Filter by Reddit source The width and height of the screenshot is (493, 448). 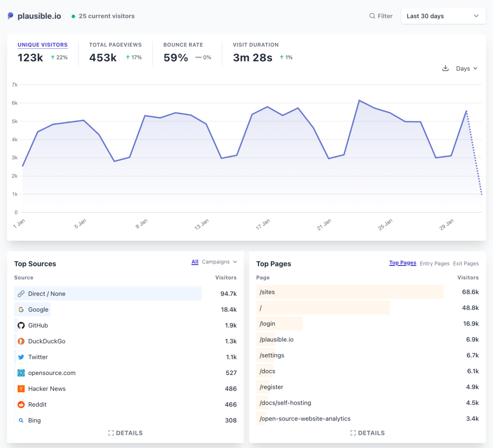click(x=37, y=405)
